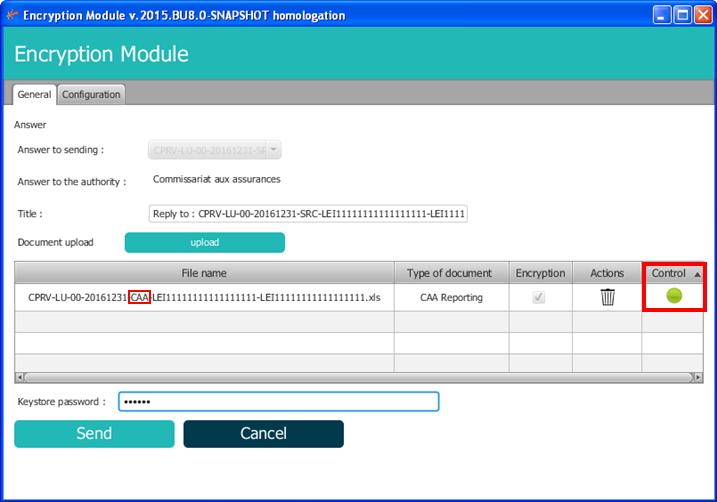
Task: Click the Keystore password field
Action: point(278,401)
